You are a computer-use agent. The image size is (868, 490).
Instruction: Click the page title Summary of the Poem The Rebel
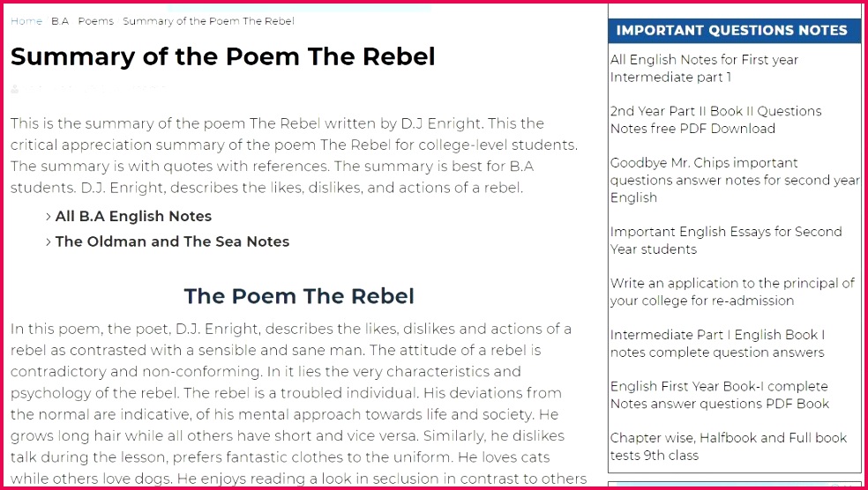pos(223,57)
